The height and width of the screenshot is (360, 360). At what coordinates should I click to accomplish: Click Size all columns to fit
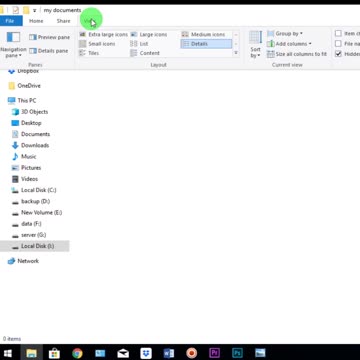(297, 54)
